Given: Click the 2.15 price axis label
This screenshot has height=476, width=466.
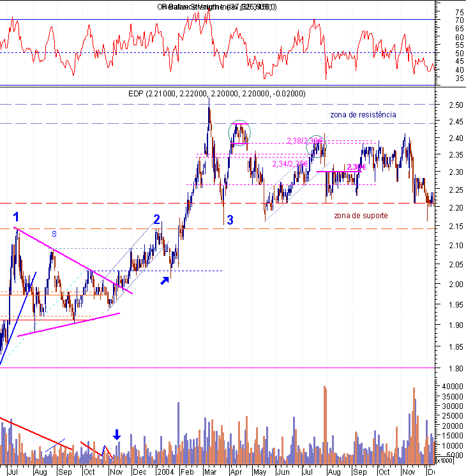Looking at the screenshot, I should pos(456,226).
